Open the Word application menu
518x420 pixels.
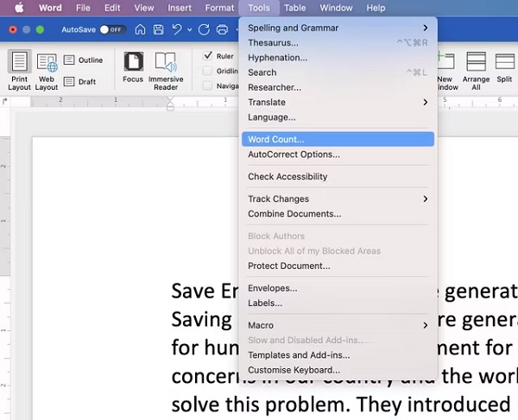click(x=50, y=8)
